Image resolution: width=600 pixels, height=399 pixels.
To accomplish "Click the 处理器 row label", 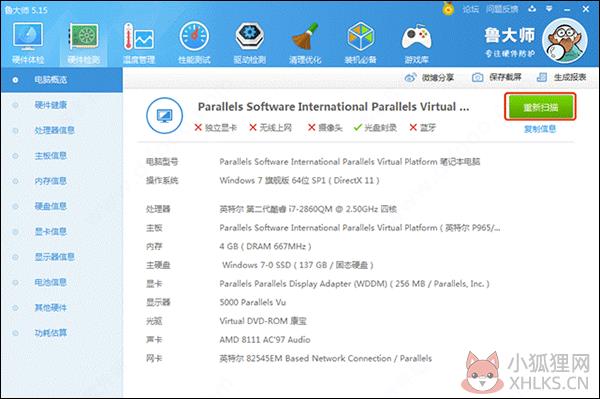I will (x=158, y=209).
